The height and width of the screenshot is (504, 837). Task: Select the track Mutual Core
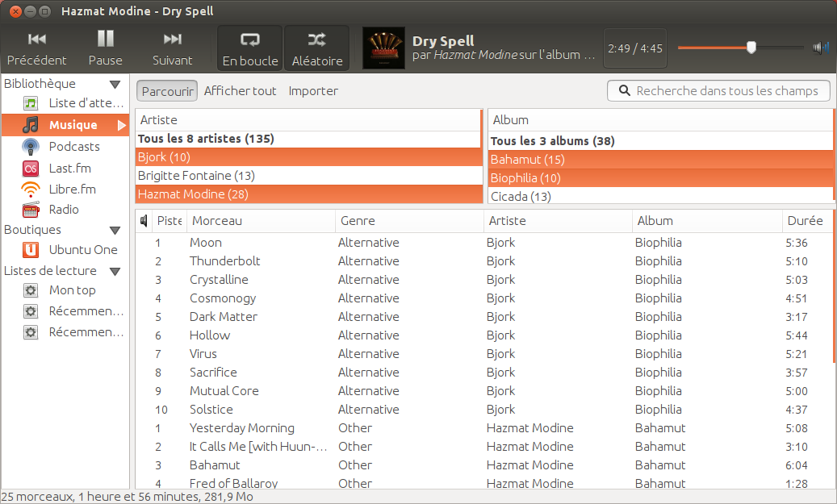[483, 391]
